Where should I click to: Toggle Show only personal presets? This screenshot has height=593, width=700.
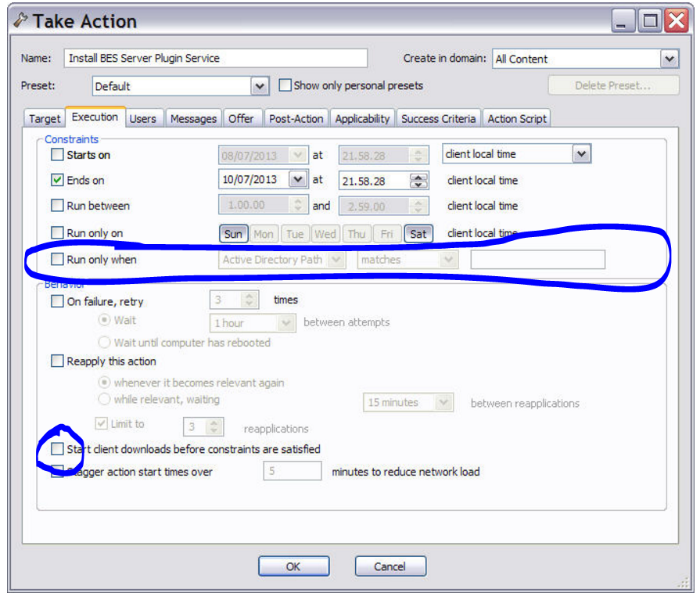pos(285,84)
